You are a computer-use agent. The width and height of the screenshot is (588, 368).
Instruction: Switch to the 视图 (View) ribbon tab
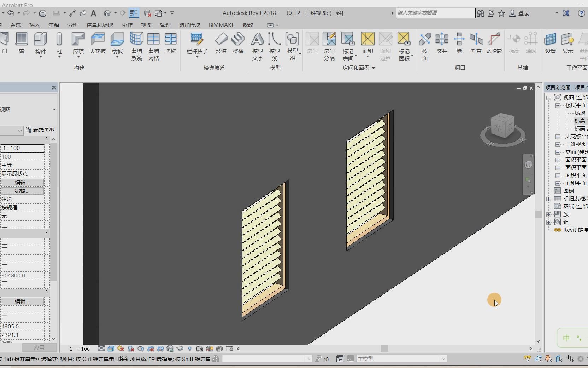tap(146, 25)
